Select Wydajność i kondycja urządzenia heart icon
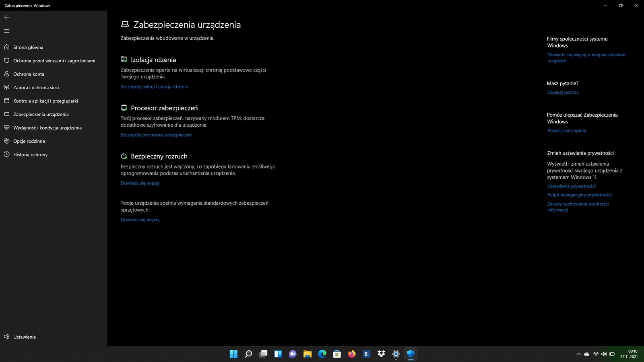Screen dimensions: 644x362 coord(6,128)
